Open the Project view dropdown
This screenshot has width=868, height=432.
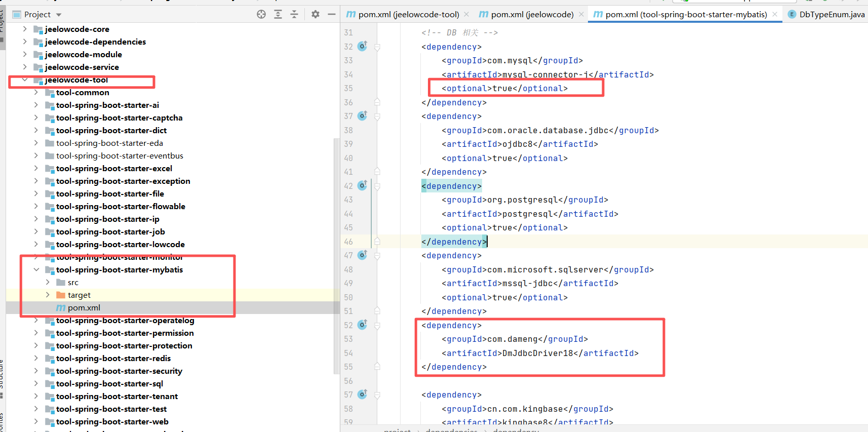tap(59, 15)
